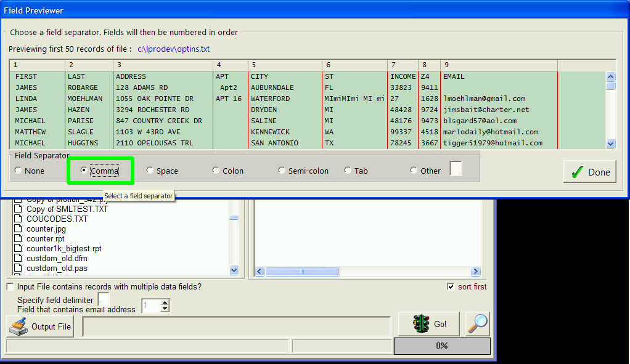Click the file icon beside custdom_old.pas

(x=18, y=268)
